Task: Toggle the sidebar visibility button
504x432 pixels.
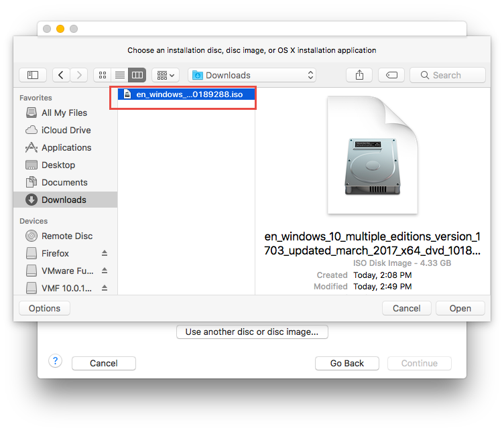Action: coord(33,75)
